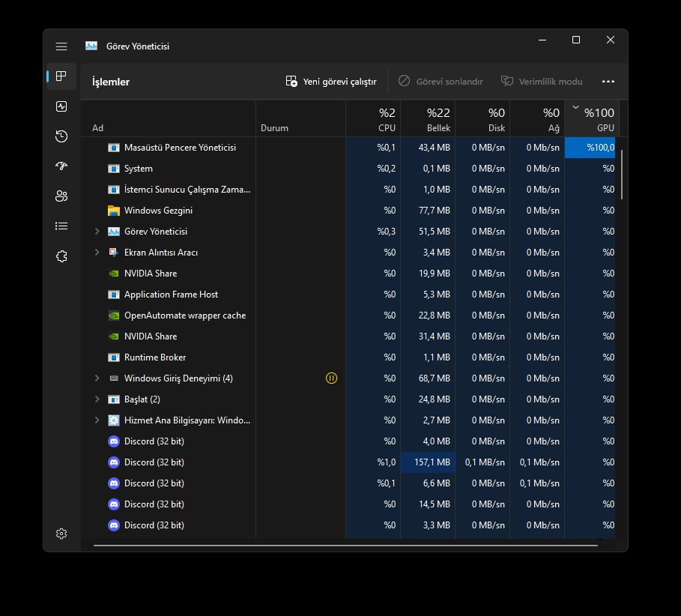Click the Masaüstü Pencere Yöneticisi icon

point(114,148)
